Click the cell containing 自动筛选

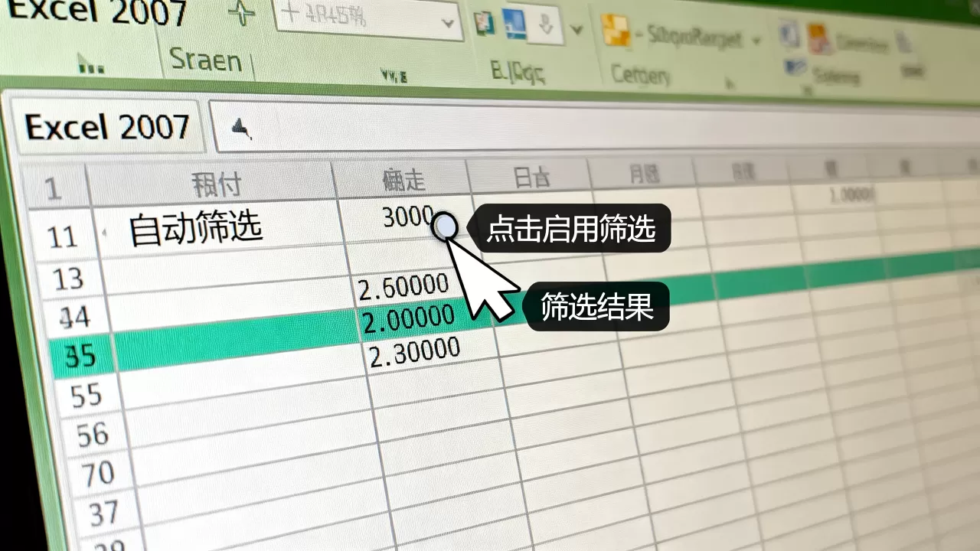pyautogui.click(x=219, y=230)
